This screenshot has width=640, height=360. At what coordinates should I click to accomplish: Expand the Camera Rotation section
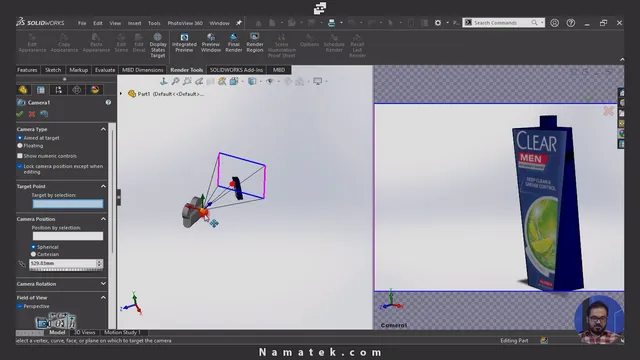(103, 284)
